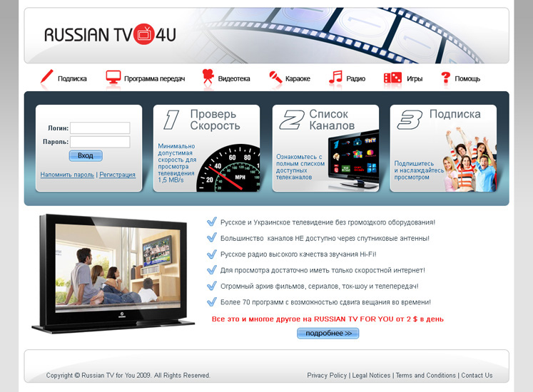Focus the Пароль input field
The width and height of the screenshot is (533, 392).
coord(100,142)
